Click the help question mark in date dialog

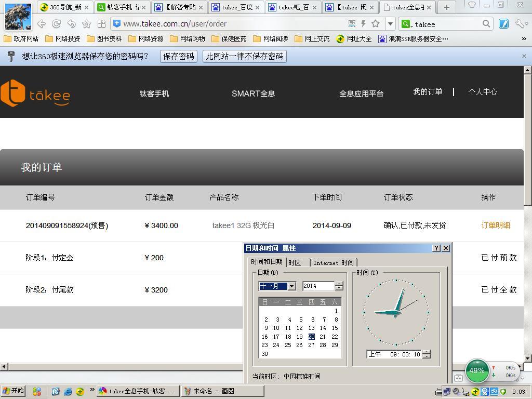437,248
